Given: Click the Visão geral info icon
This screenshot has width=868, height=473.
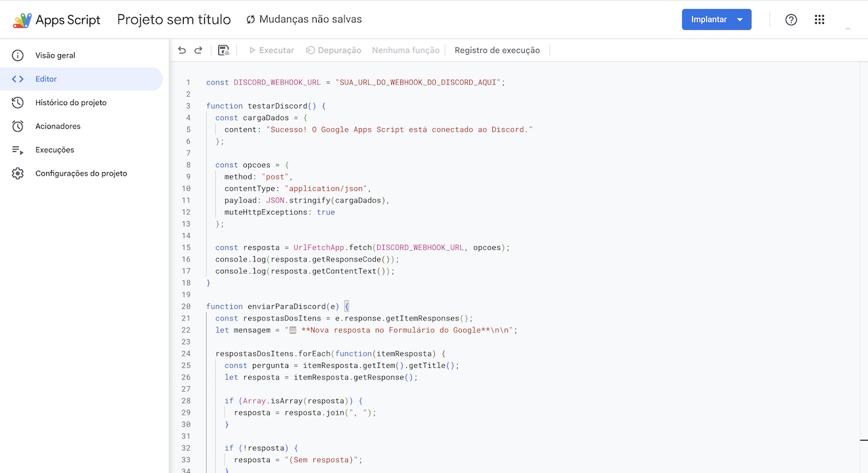Looking at the screenshot, I should coord(18,56).
